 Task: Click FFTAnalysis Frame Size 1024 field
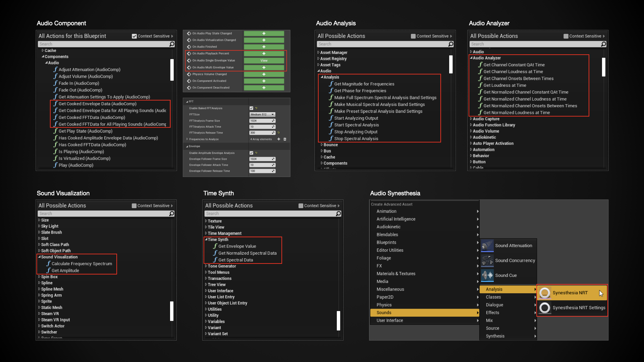[x=262, y=121]
